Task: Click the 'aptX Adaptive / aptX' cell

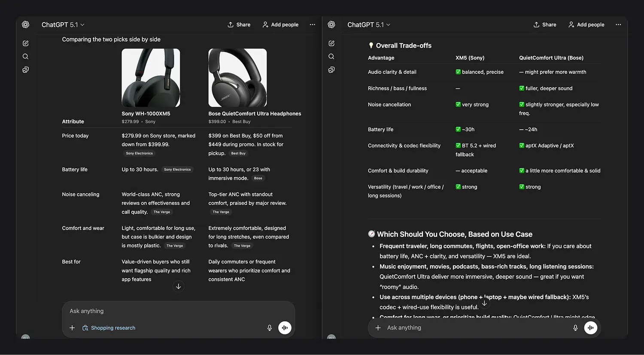Action: (547, 146)
